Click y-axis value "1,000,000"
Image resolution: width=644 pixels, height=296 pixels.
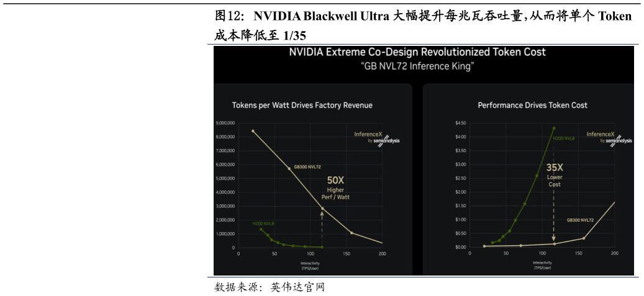pyautogui.click(x=225, y=234)
